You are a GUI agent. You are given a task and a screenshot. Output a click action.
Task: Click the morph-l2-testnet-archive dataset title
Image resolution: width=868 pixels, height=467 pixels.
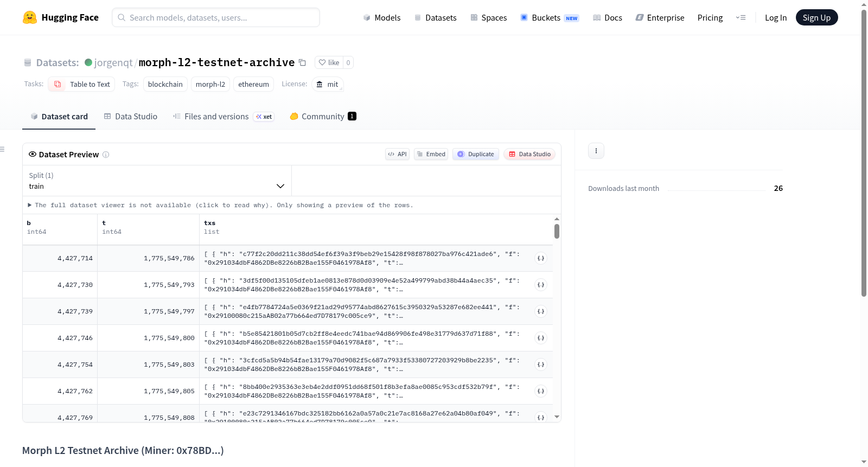click(216, 62)
